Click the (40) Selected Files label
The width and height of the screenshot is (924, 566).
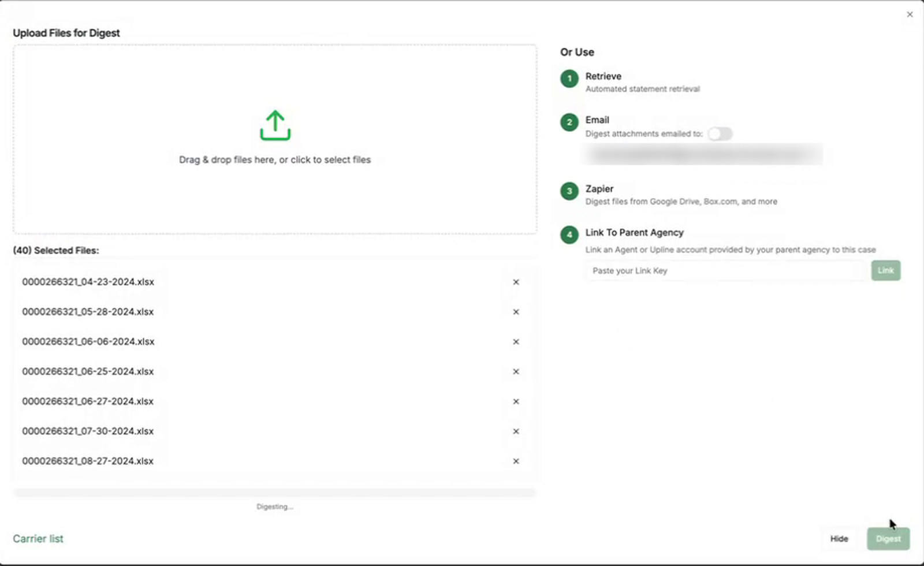pos(56,251)
